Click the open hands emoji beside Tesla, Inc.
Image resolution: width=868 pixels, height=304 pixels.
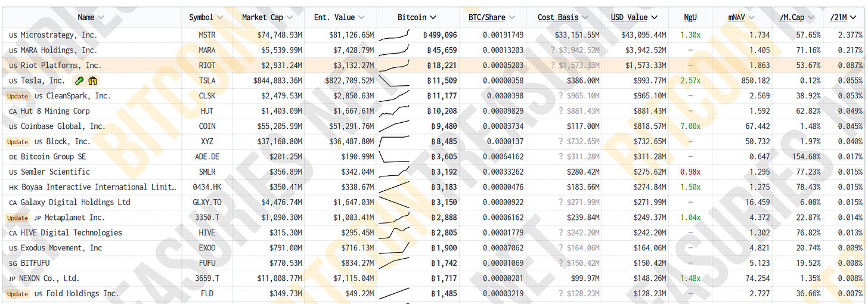(x=93, y=80)
